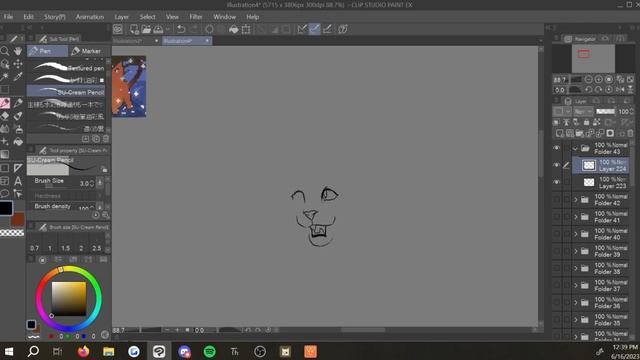Select the Balloon tool
The image size is (640, 360).
(x=5, y=193)
